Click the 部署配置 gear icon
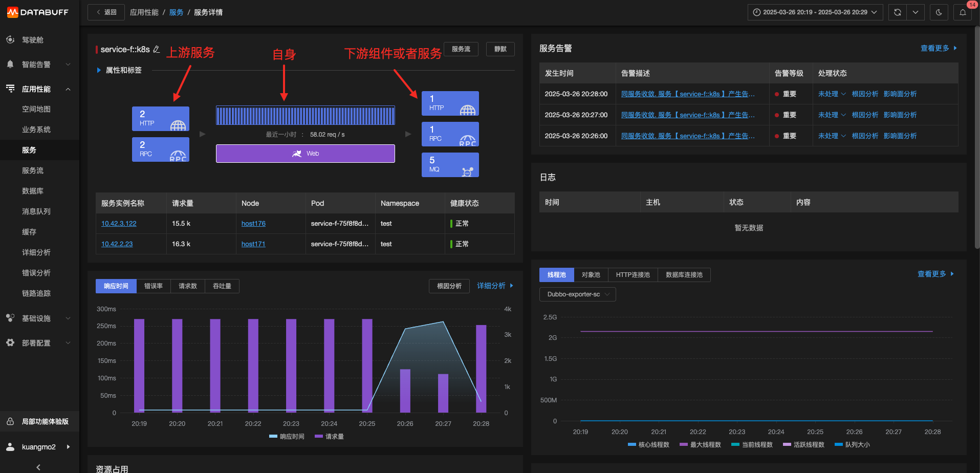This screenshot has width=980, height=473. tap(10, 342)
